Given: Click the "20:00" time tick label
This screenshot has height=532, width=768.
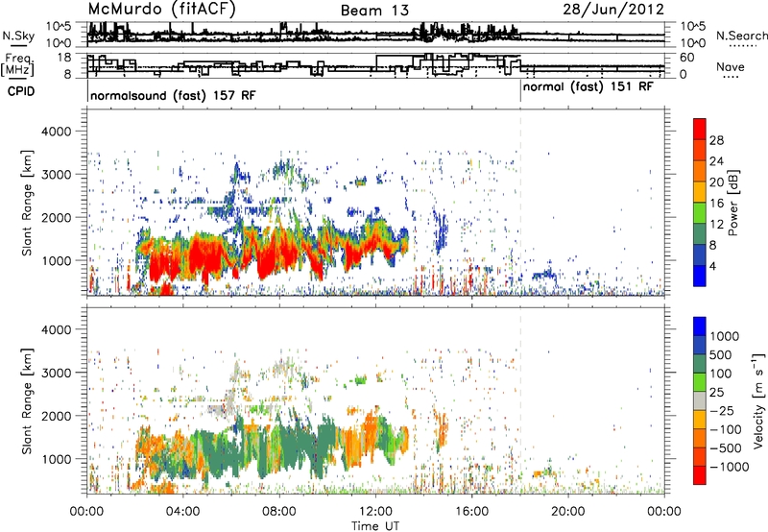Looking at the screenshot, I should click(567, 512).
